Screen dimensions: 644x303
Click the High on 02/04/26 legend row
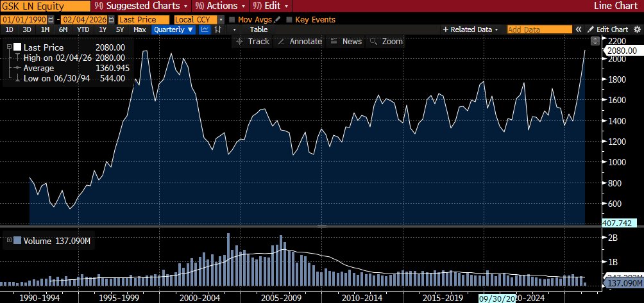69,58
